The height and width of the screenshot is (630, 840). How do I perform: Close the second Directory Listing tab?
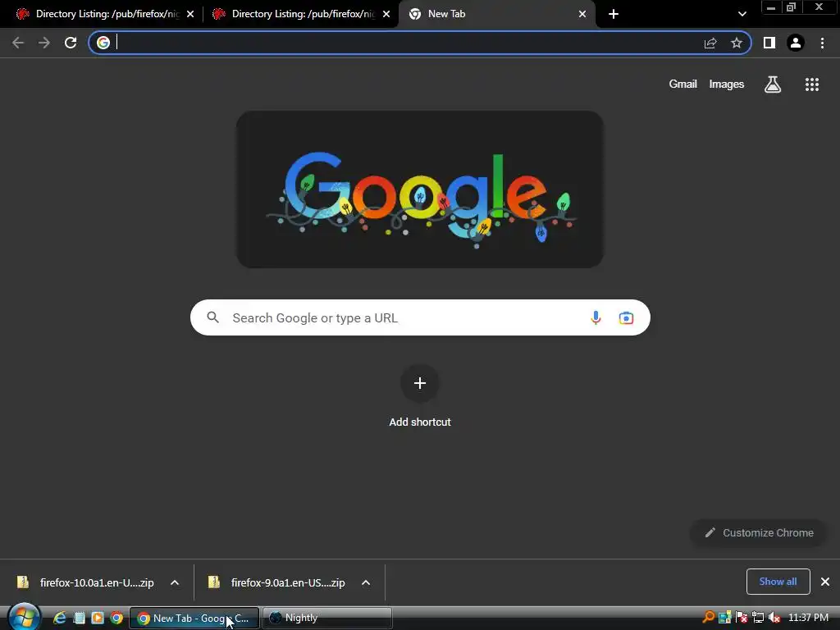(x=386, y=14)
